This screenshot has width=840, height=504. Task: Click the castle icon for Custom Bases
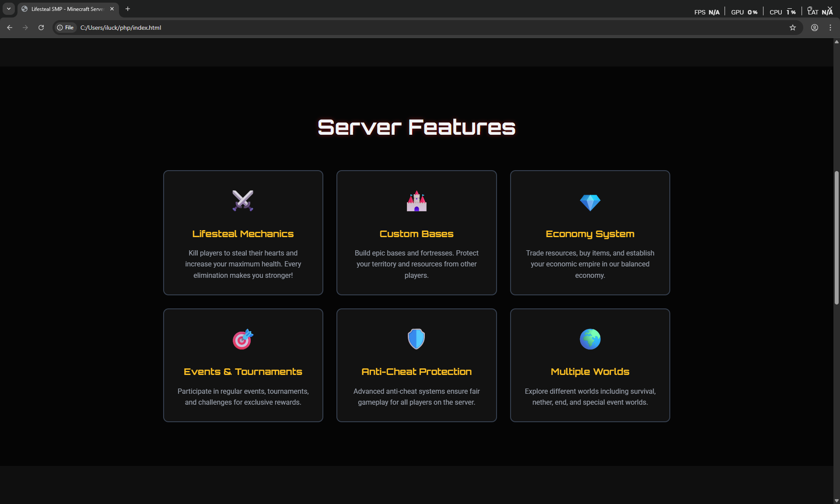(416, 201)
